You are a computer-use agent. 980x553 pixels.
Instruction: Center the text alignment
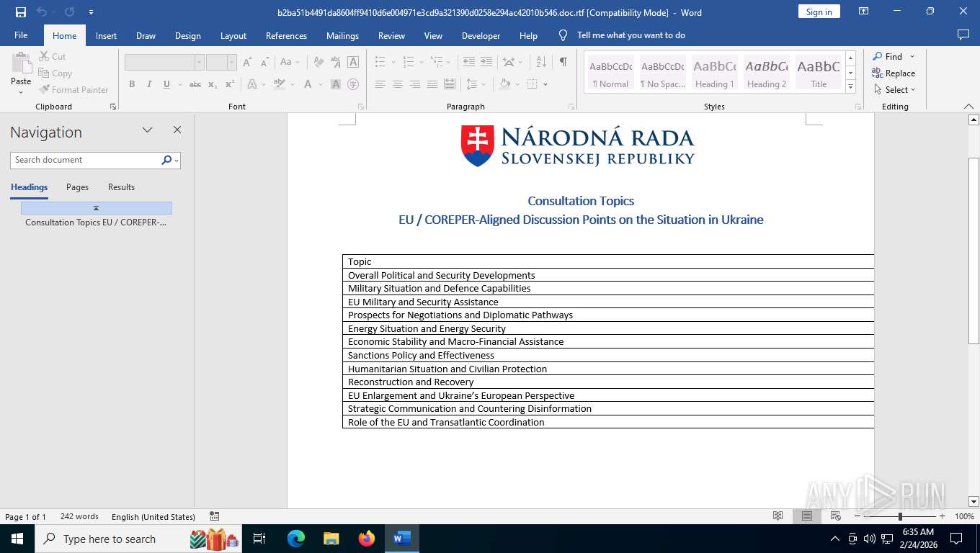[x=397, y=84]
